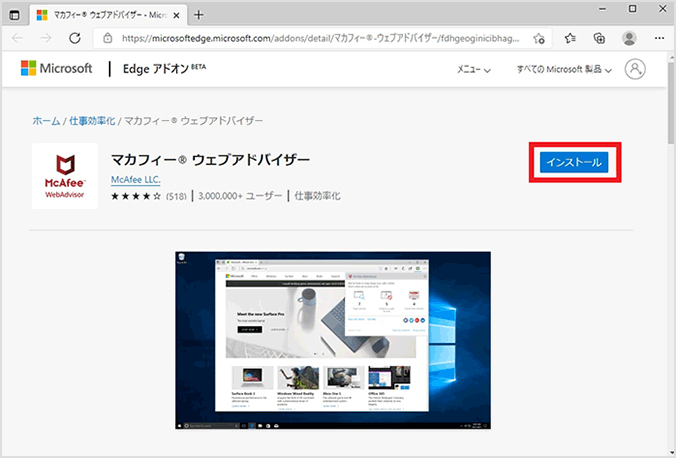Click the 3,000,000+ ユーザー text

pyautogui.click(x=240, y=196)
